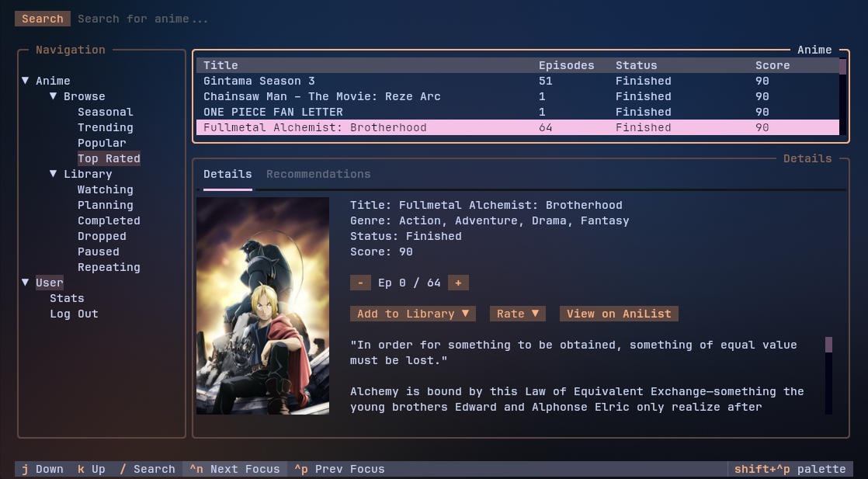Click the '/ Search' footer shortcut
The image size is (868, 479).
(148, 469)
